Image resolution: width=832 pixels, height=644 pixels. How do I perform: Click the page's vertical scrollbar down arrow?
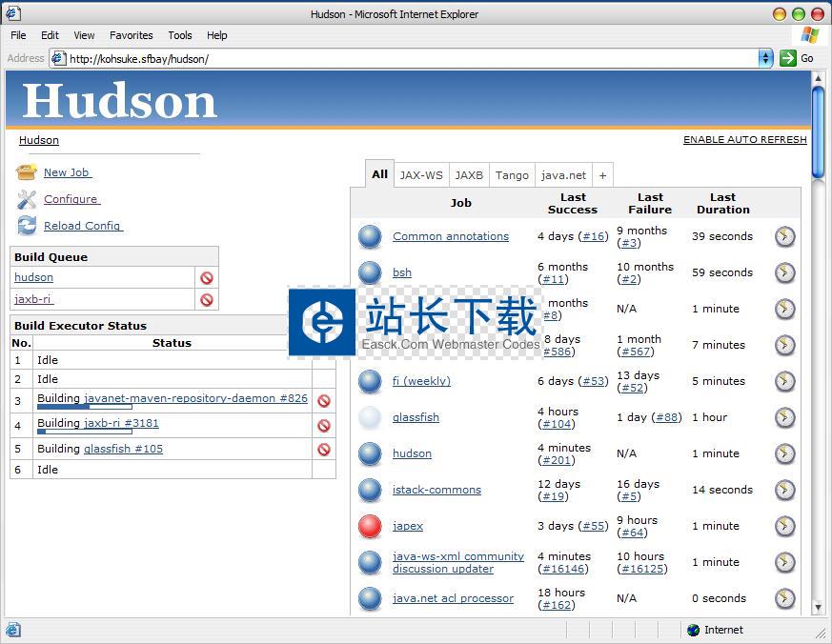818,607
